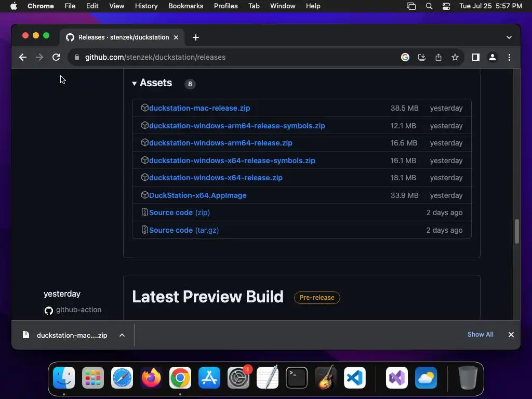Click the date and time in menu bar

point(490,6)
